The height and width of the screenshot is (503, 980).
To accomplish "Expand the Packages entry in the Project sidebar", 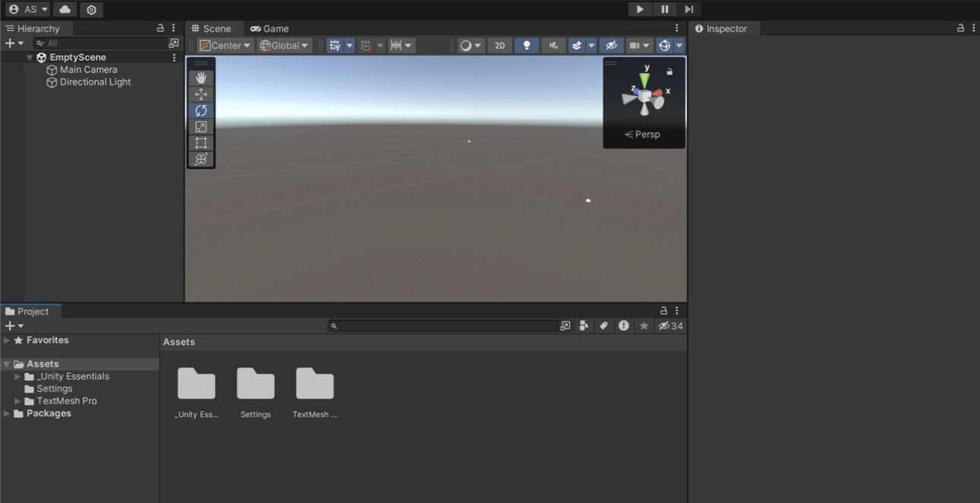I will click(x=6, y=413).
